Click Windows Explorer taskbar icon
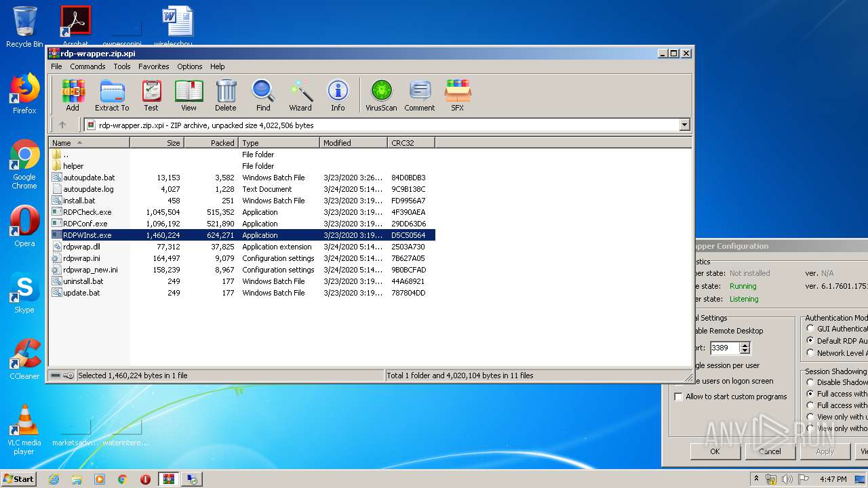868x488 pixels. (x=77, y=479)
